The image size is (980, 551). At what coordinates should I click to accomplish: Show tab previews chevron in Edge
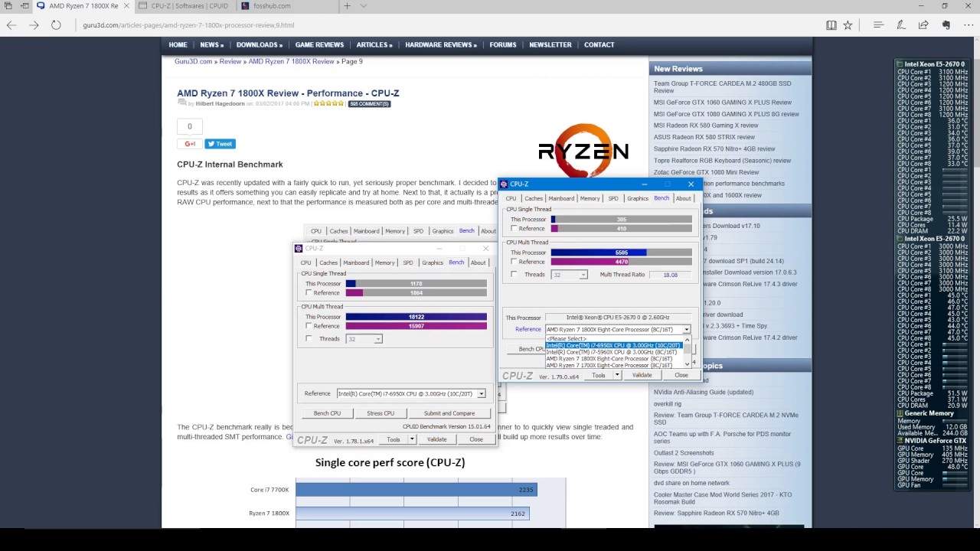click(364, 6)
